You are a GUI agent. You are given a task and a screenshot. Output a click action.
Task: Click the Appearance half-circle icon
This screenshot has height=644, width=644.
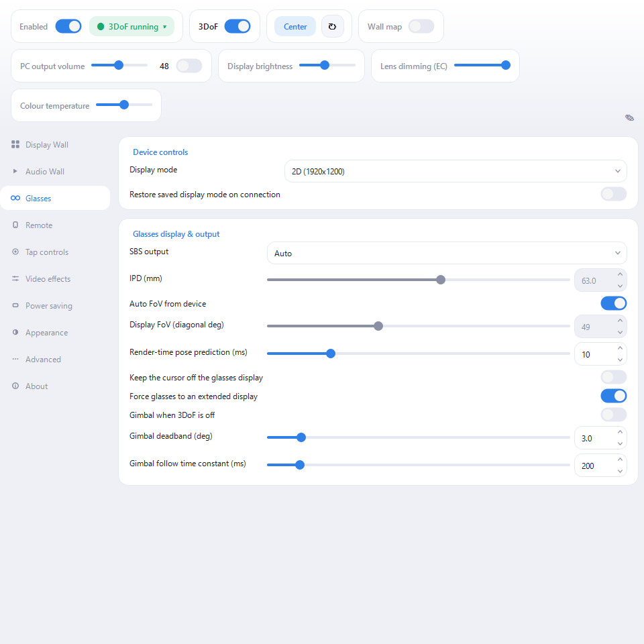click(15, 332)
